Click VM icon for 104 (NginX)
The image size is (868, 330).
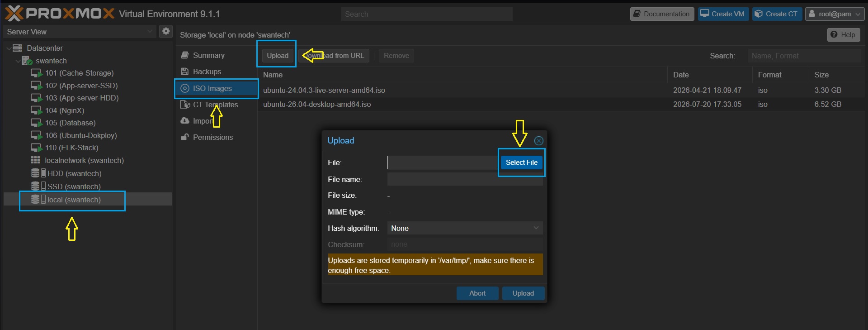point(37,110)
